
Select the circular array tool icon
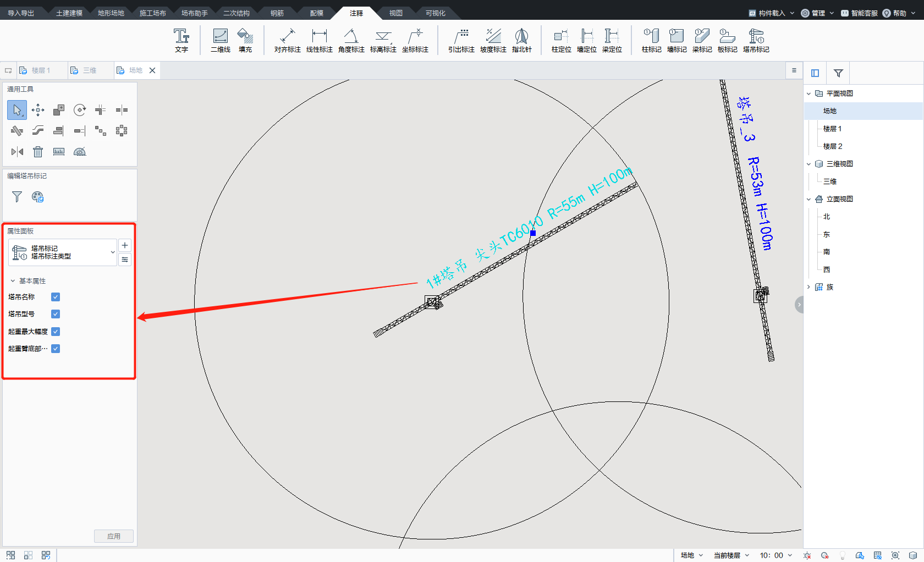(122, 131)
